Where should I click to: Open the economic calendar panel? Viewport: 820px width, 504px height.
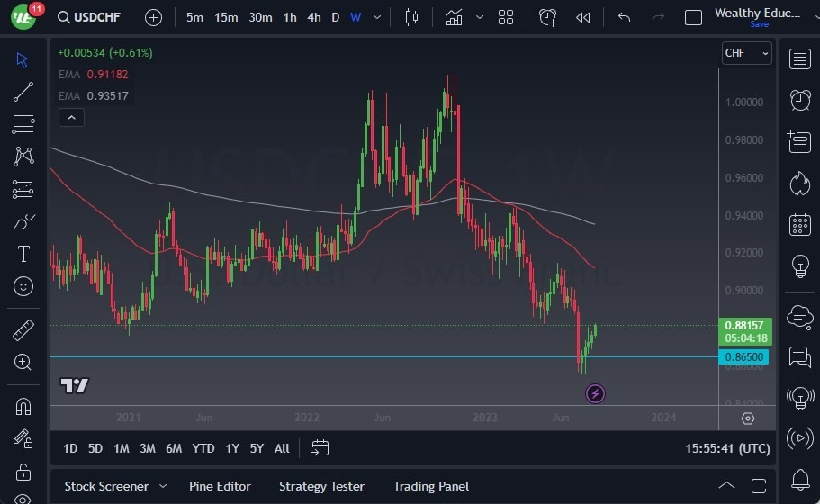pos(799,225)
